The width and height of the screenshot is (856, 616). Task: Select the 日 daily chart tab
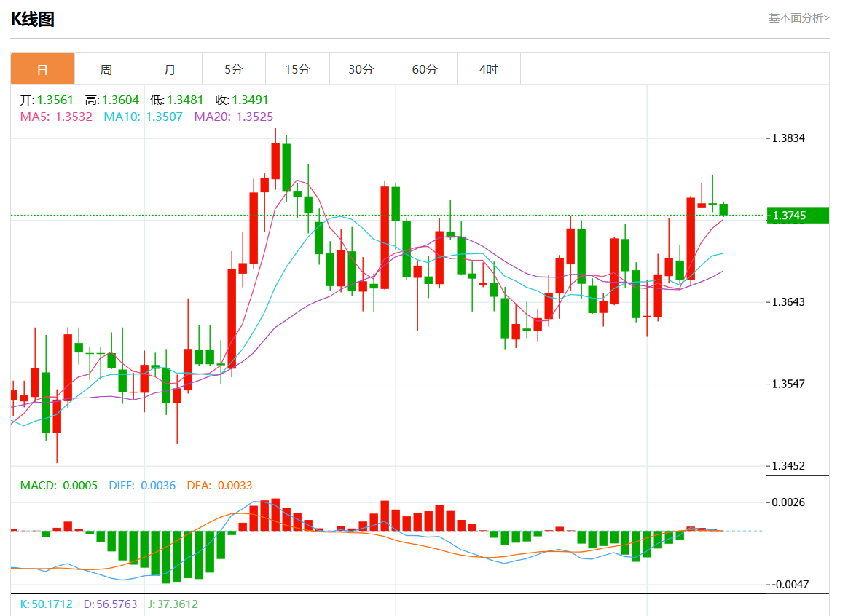click(x=42, y=69)
